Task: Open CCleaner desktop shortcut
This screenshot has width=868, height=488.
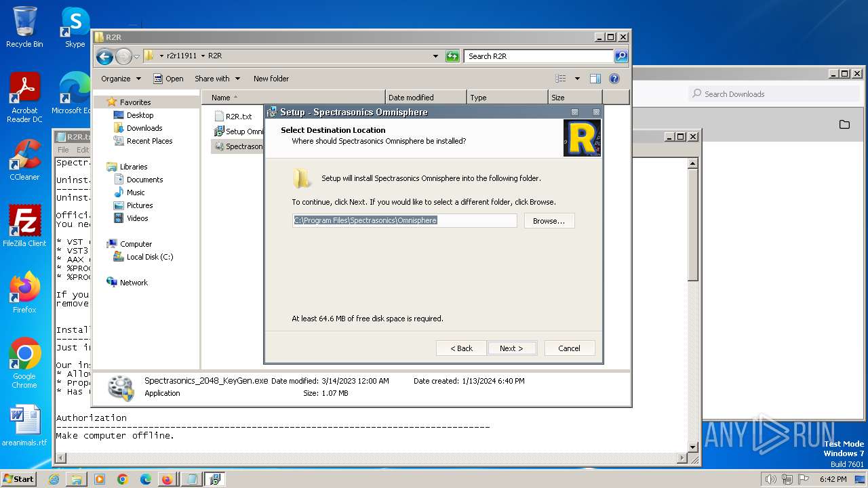Action: tap(24, 160)
